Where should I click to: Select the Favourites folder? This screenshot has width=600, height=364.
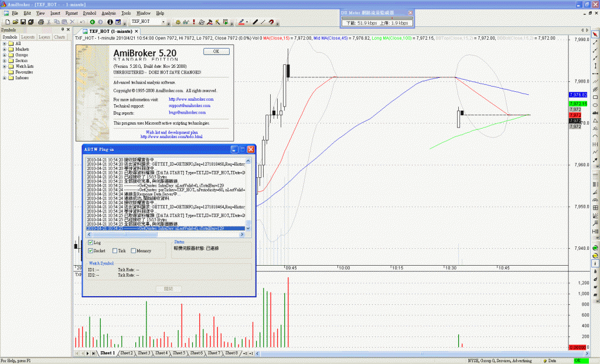coord(21,72)
